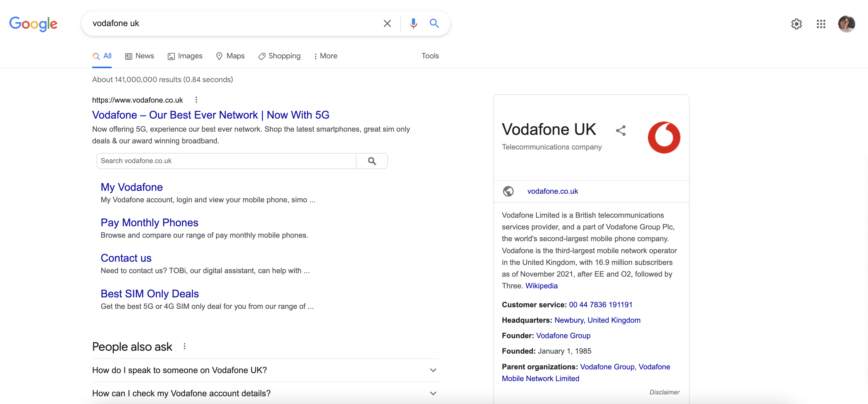Open Newbury, United Kingdom headquarters link
Image resolution: width=868 pixels, height=404 pixels.
(x=597, y=320)
